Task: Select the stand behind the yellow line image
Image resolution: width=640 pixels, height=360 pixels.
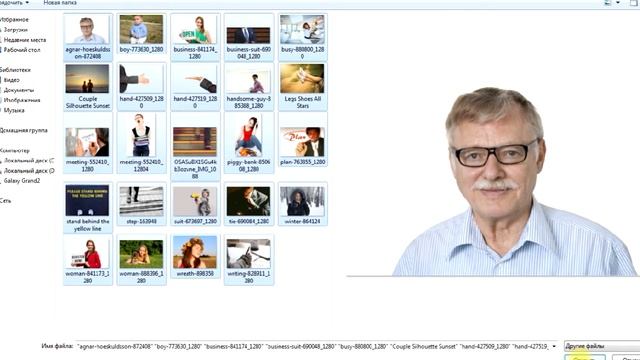Action: (87, 208)
